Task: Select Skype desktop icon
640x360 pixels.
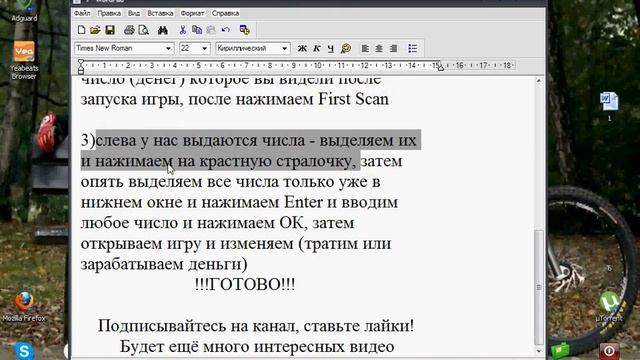Action: coord(24,351)
